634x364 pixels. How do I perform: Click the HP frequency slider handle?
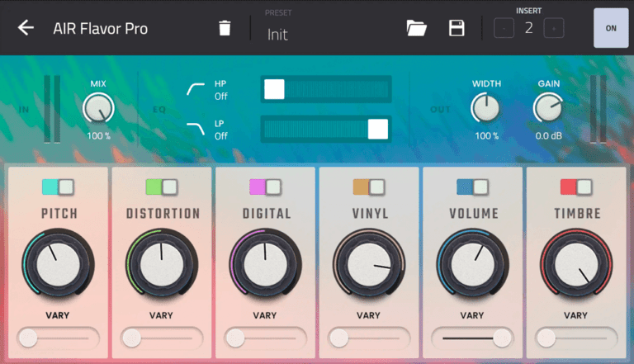[274, 89]
